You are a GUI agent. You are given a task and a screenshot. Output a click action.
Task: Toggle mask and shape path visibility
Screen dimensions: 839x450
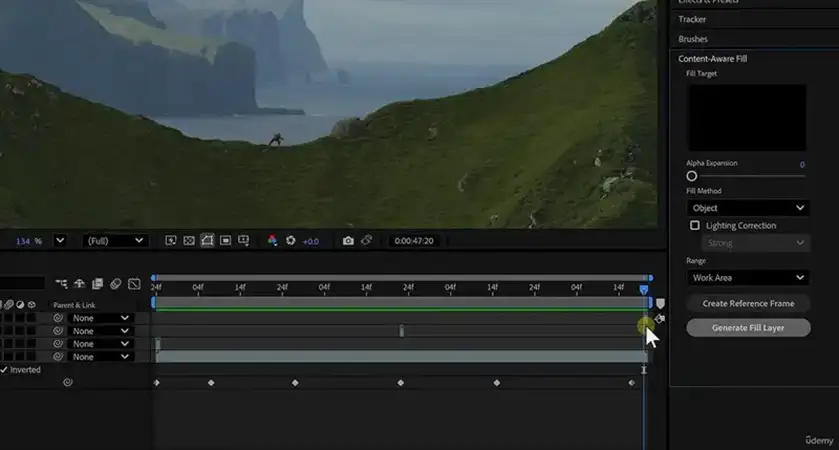pyautogui.click(x=207, y=241)
